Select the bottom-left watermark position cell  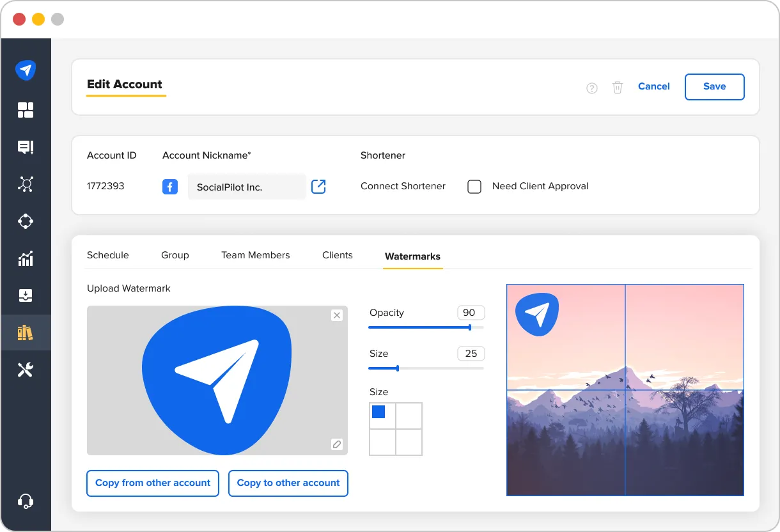(382, 442)
